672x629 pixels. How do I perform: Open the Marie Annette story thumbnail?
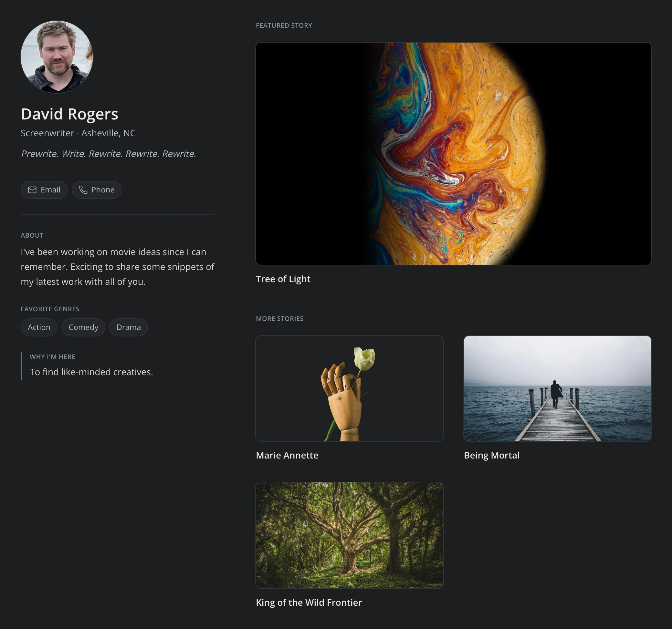coord(349,388)
